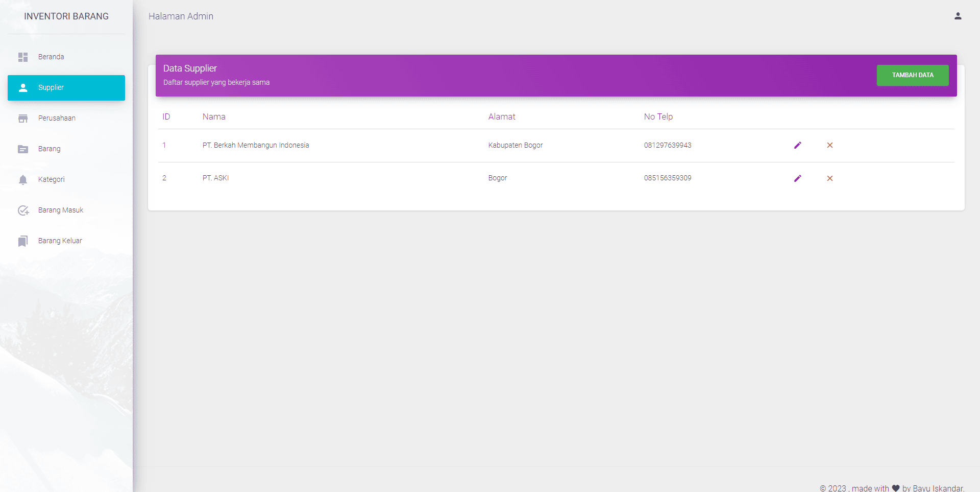Click the address Kabupaten Bogor
Screen dimensions: 980x492
click(x=516, y=145)
